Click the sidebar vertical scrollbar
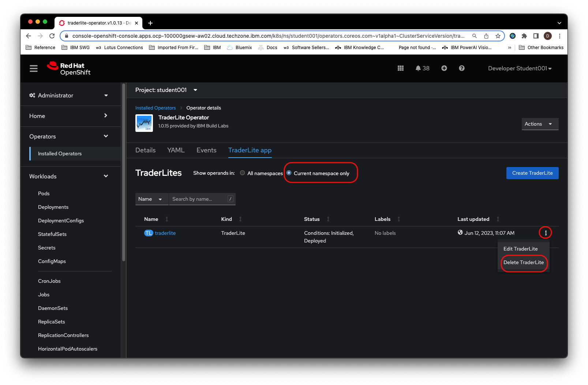The width and height of the screenshot is (588, 385). [124, 172]
